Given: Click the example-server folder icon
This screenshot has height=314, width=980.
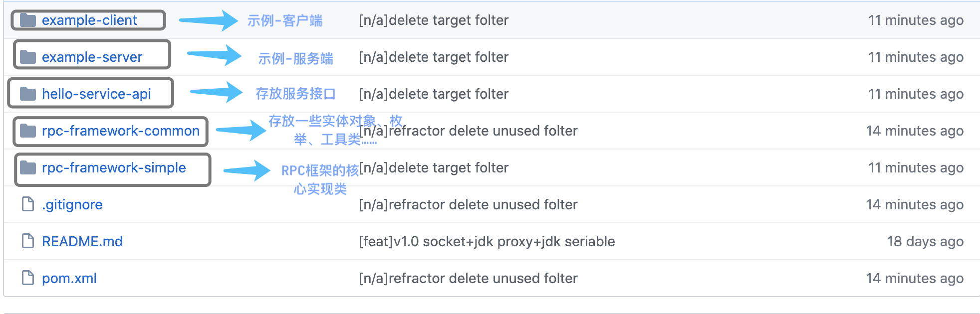Looking at the screenshot, I should point(27,57).
